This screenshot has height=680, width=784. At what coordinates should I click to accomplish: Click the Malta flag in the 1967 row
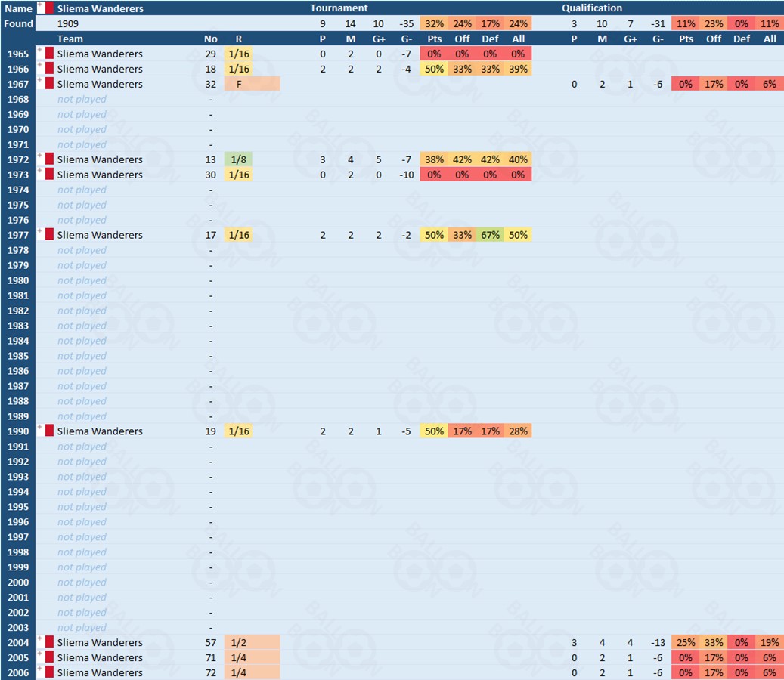[x=45, y=84]
